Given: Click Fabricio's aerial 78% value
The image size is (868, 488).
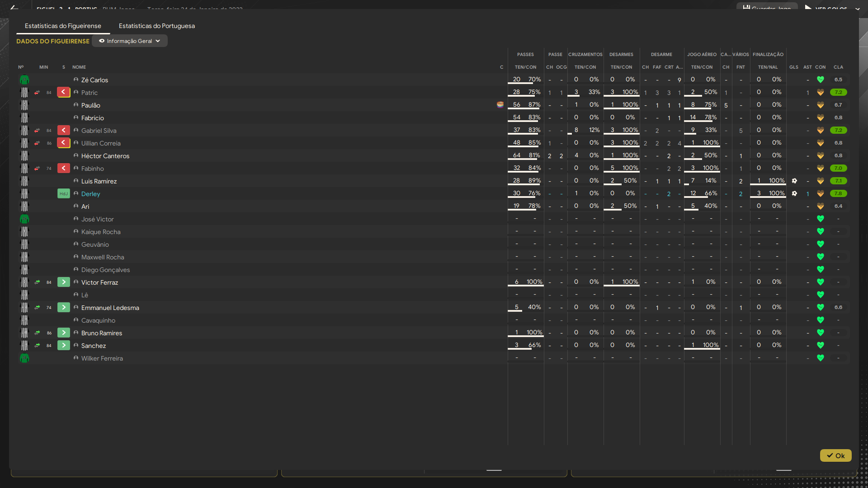Looking at the screenshot, I should [711, 117].
